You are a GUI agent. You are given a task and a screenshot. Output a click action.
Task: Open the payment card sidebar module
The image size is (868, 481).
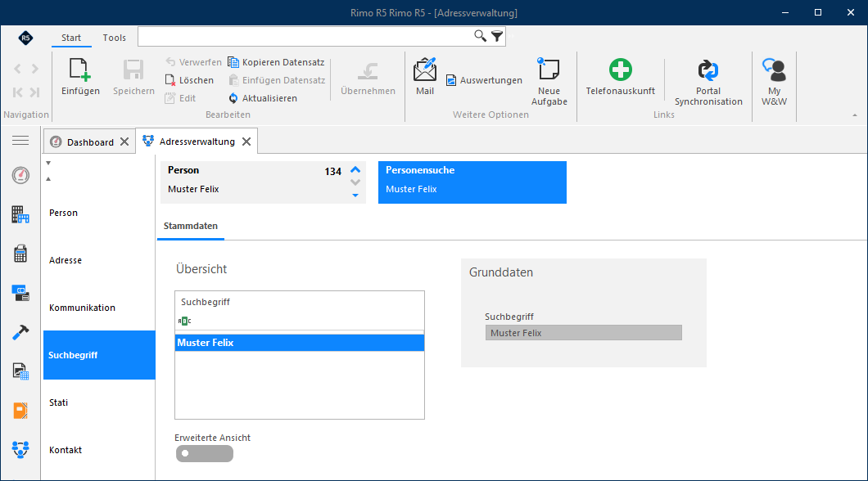pos(20,293)
